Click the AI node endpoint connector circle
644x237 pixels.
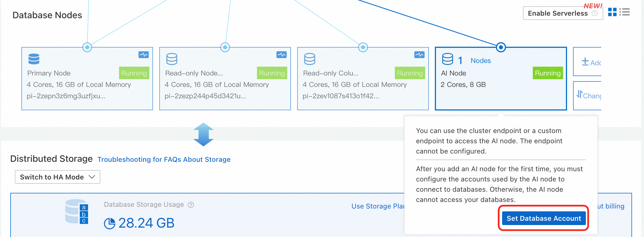[501, 47]
